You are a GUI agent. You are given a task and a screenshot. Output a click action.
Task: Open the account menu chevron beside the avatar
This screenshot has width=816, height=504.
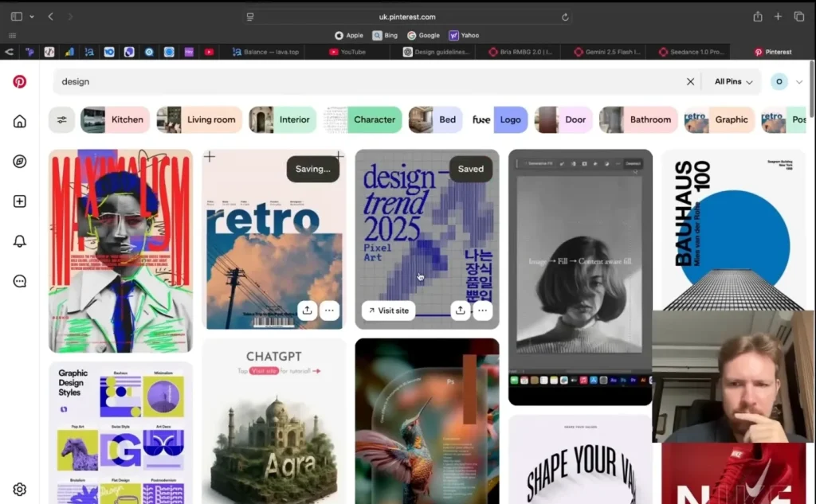pyautogui.click(x=799, y=81)
